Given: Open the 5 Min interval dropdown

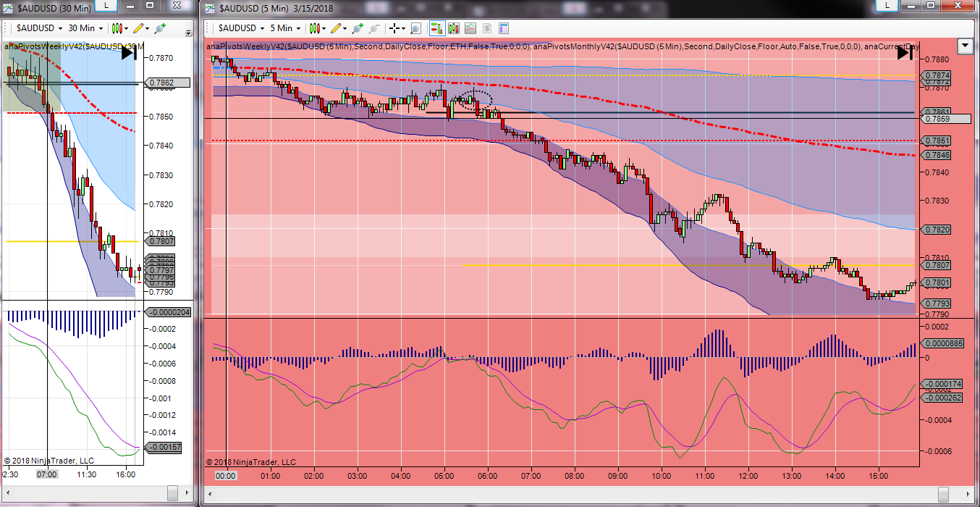Looking at the screenshot, I should (x=285, y=28).
